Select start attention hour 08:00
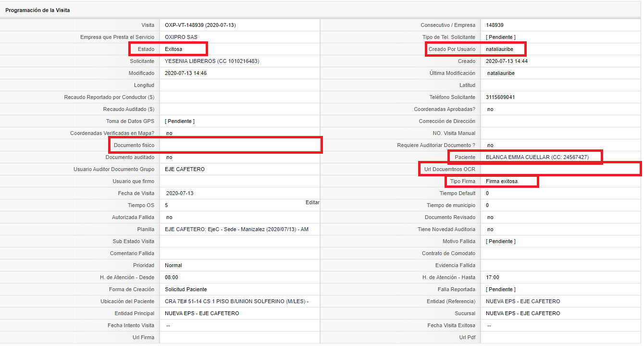Screen dimensions: 644x356 pyautogui.click(x=172, y=277)
